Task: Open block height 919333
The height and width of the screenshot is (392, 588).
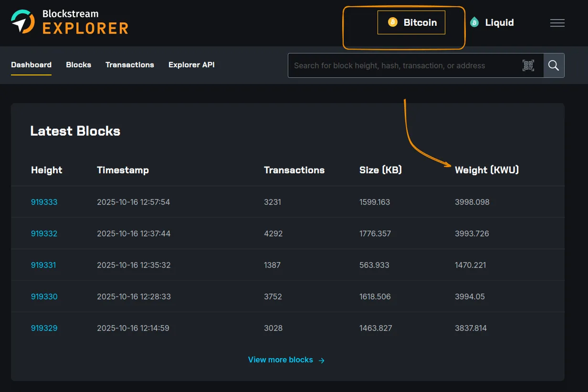Action: coord(44,202)
